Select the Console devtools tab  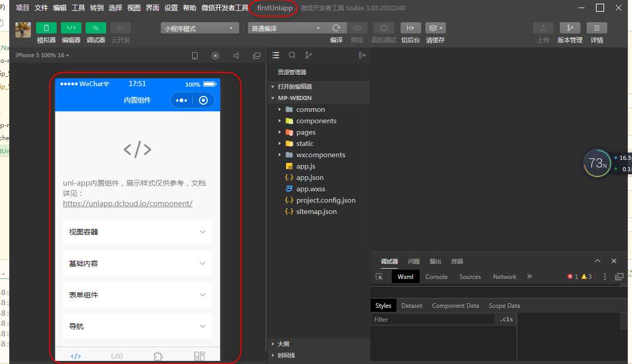point(436,277)
